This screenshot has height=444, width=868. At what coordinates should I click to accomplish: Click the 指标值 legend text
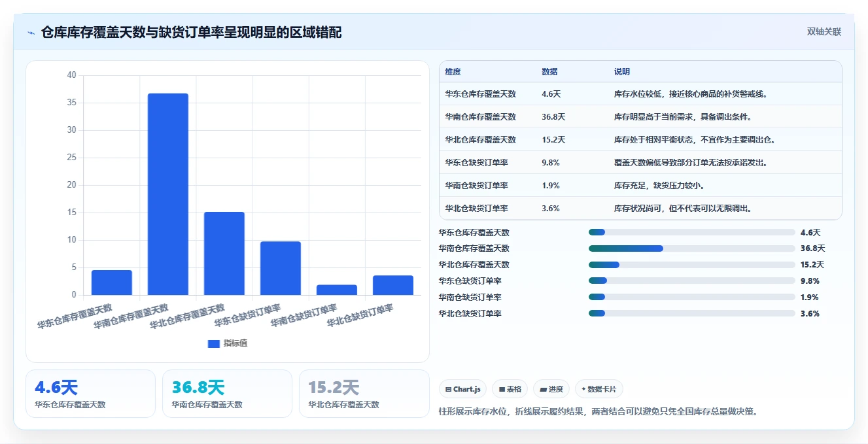235,343
